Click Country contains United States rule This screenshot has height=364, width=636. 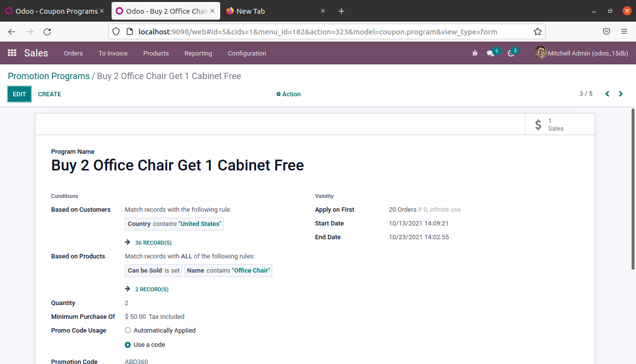[x=174, y=224]
